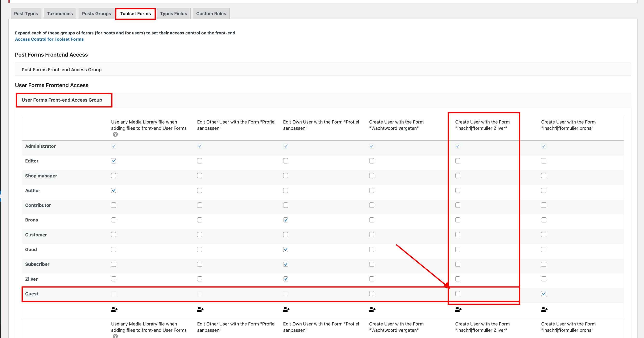This screenshot has width=644, height=338.
Task: Click the Customer role label
Action: [x=36, y=235]
